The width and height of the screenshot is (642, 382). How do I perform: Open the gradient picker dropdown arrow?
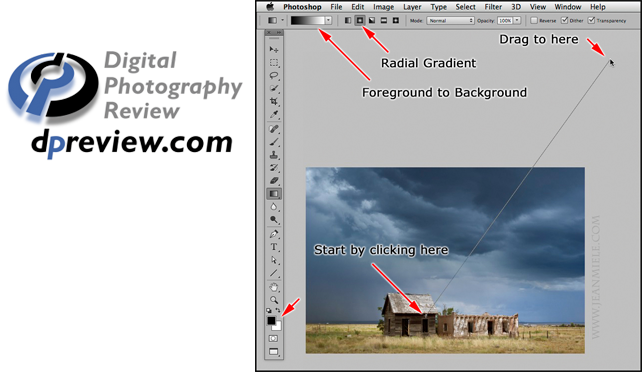coord(328,20)
